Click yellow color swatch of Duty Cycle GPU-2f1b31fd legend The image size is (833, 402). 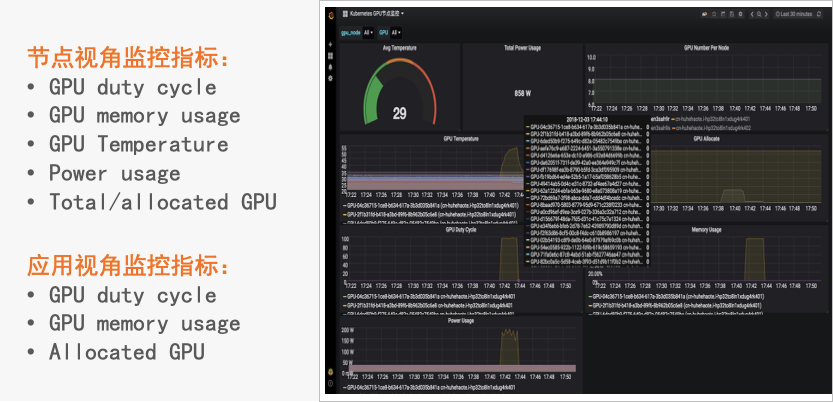click(344, 306)
